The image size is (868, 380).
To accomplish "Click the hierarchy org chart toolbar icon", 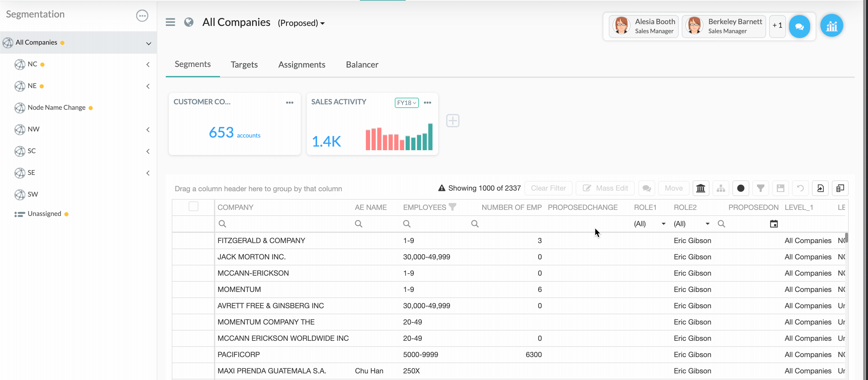I will (x=721, y=188).
